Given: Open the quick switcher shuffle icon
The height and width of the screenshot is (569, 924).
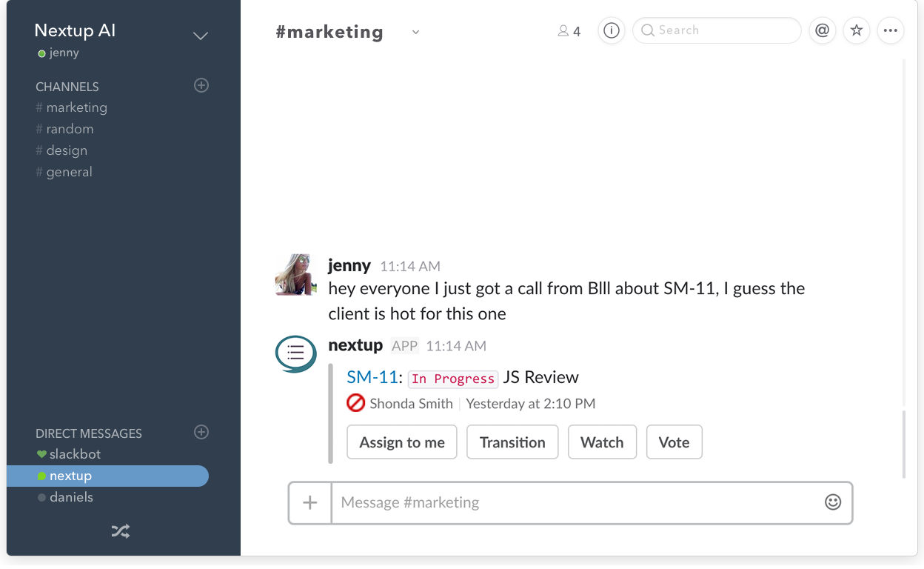Looking at the screenshot, I should click(121, 530).
